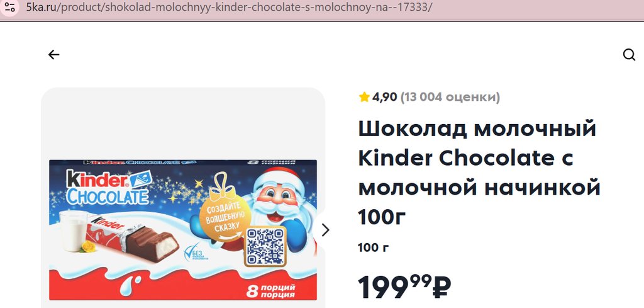The image size is (644, 308).
Task: Open search via the magnifier icon
Action: coord(629,55)
